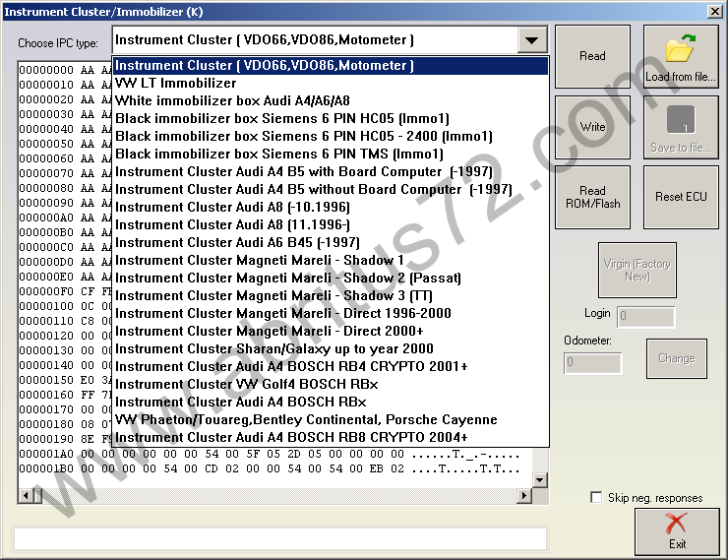Click hex row address 000001A0
728x560 pixels.
point(46,454)
